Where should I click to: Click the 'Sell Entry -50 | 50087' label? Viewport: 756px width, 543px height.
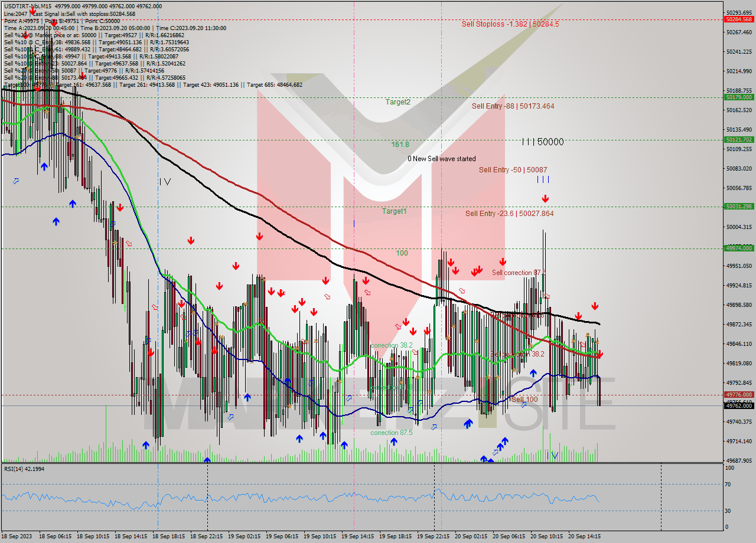pyautogui.click(x=513, y=170)
